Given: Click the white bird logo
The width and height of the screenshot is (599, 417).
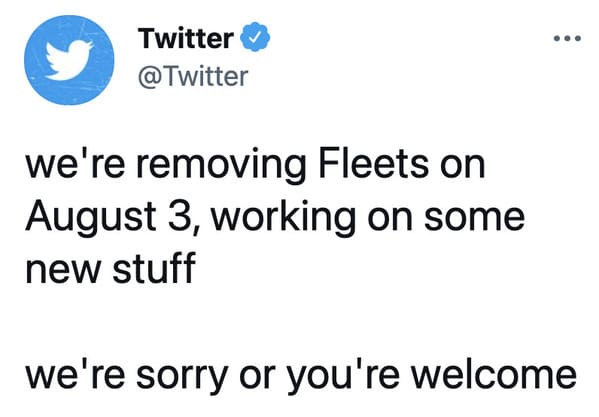Looking at the screenshot, I should pyautogui.click(x=69, y=60).
